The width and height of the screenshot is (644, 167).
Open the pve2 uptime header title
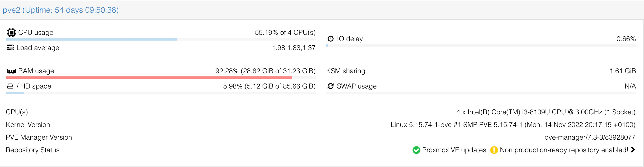tap(61, 10)
